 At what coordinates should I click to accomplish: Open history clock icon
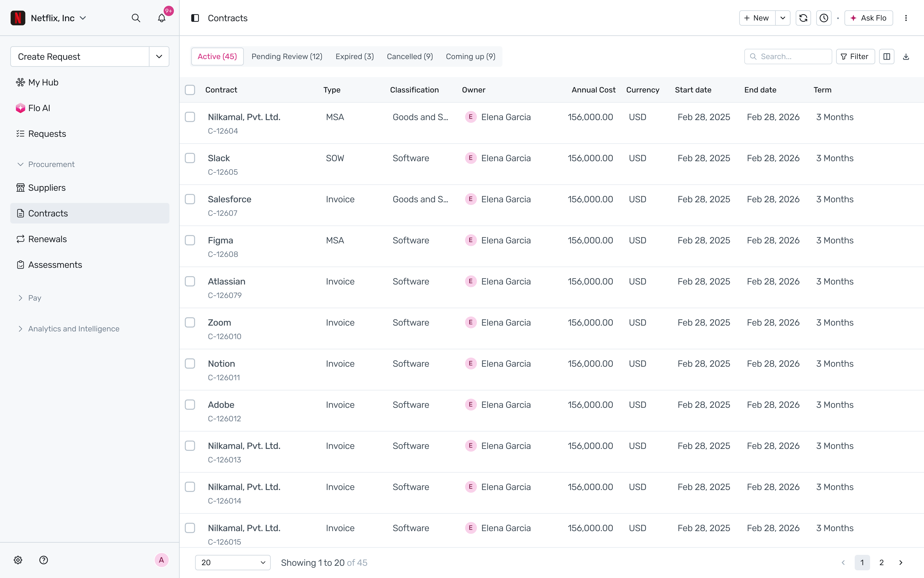(824, 18)
